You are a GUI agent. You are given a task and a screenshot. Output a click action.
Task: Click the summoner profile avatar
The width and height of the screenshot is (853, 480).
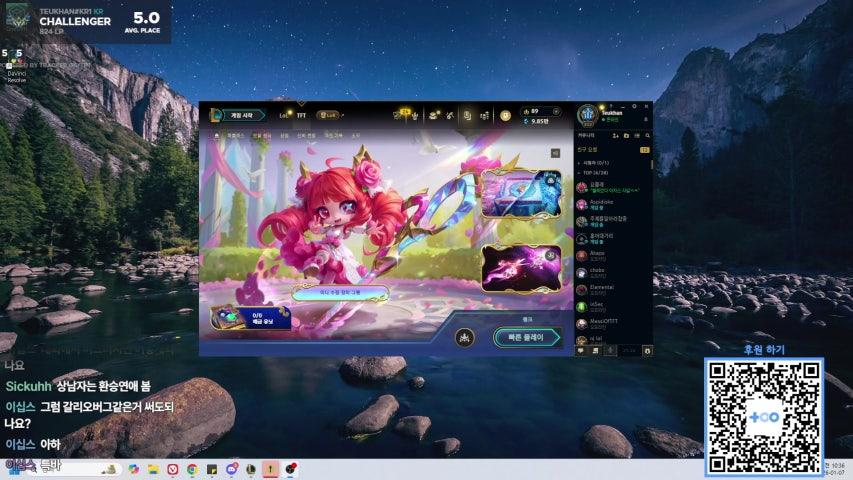pos(587,115)
